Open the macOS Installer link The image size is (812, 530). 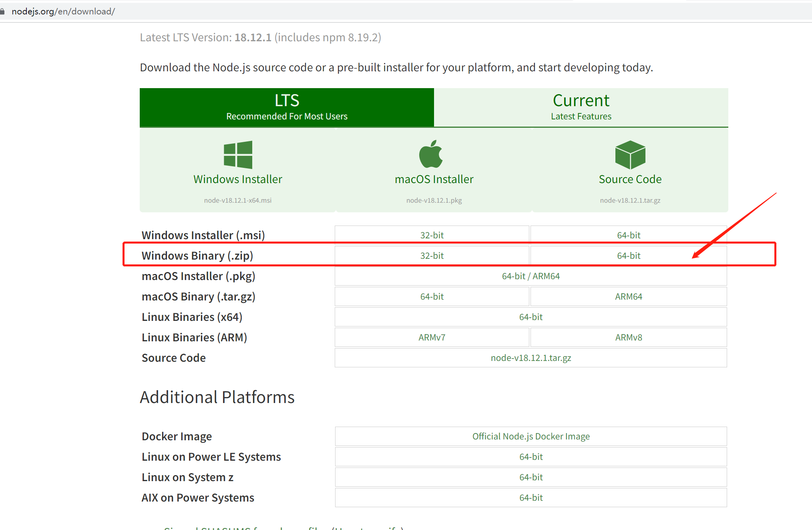pyautogui.click(x=434, y=179)
